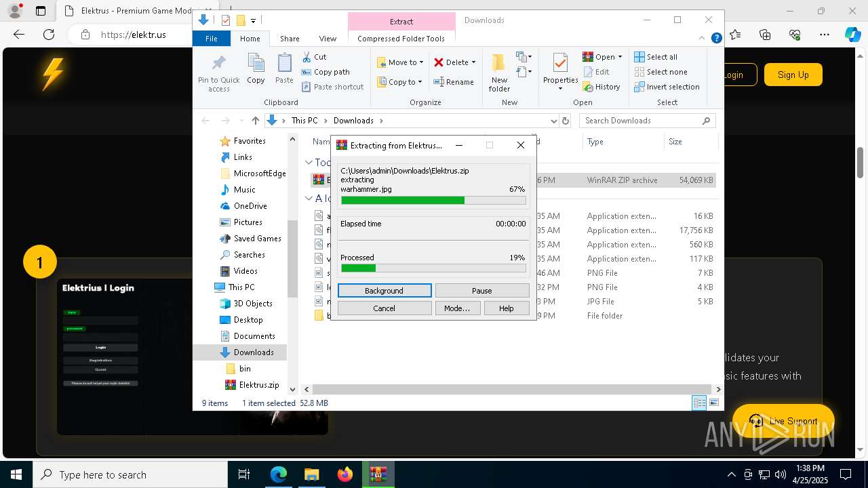Click the Up arrow navigation button
868x488 pixels.
click(x=255, y=121)
